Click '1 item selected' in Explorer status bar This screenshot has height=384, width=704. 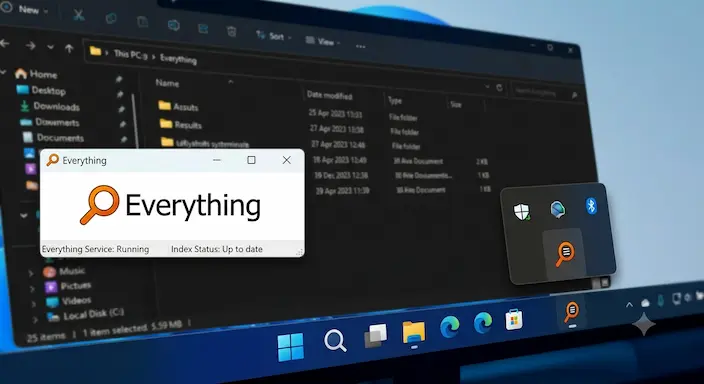coord(114,330)
